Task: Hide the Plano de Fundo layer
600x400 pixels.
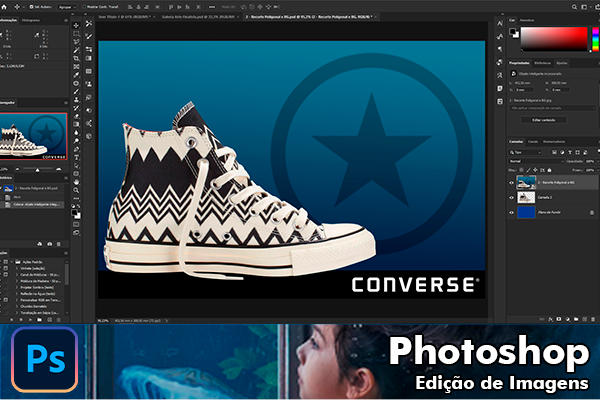Action: (x=511, y=212)
